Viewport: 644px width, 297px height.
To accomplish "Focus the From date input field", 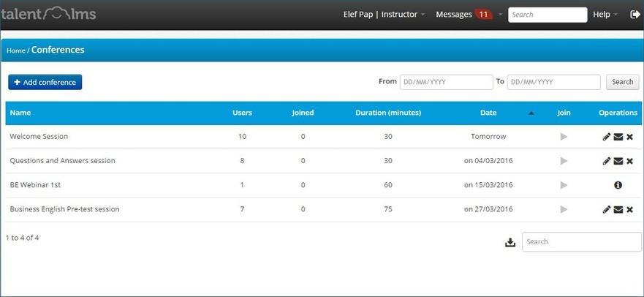I will point(446,82).
